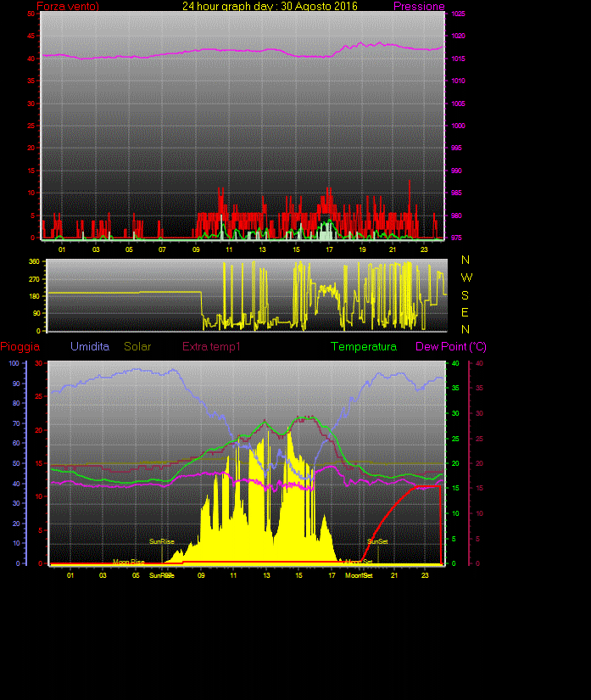Click the "270" tick on the wind direction axis
The image size is (591, 700).
point(35,279)
